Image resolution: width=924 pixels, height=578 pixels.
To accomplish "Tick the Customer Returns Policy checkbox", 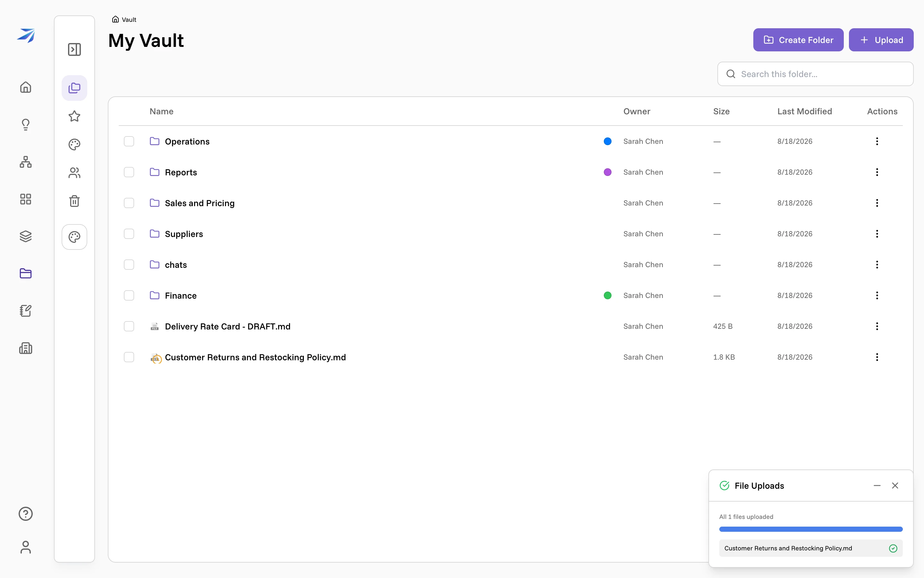I will [x=129, y=357].
